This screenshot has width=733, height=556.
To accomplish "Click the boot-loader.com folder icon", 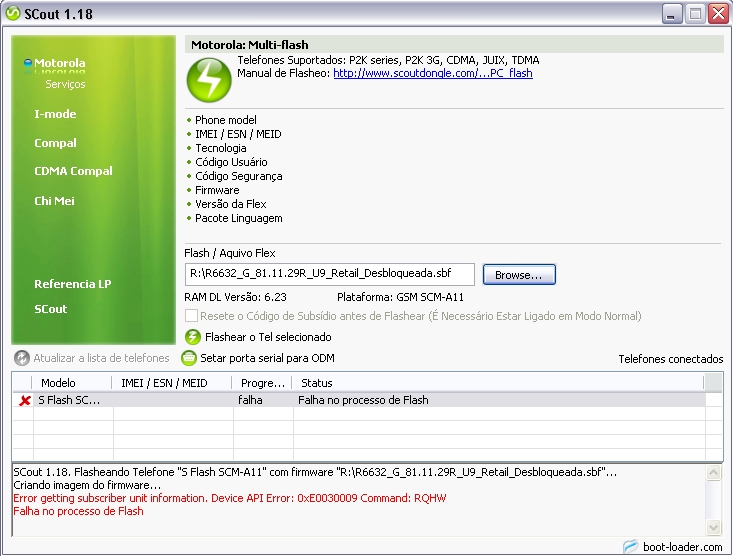I will point(631,546).
